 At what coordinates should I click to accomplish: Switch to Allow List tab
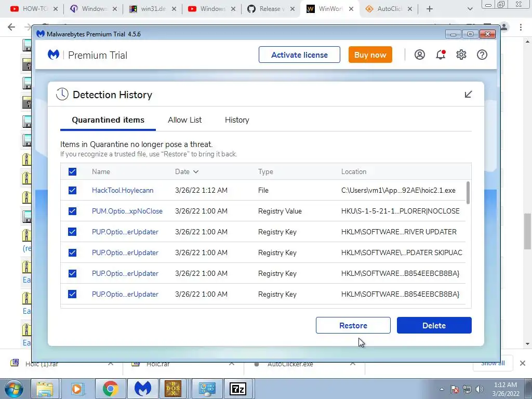[x=184, y=120]
